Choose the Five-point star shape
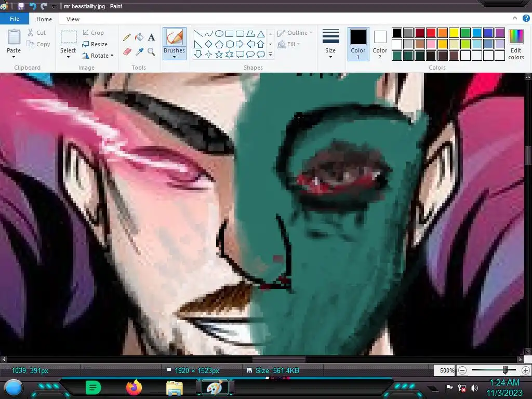532x399 pixels. [x=219, y=54]
